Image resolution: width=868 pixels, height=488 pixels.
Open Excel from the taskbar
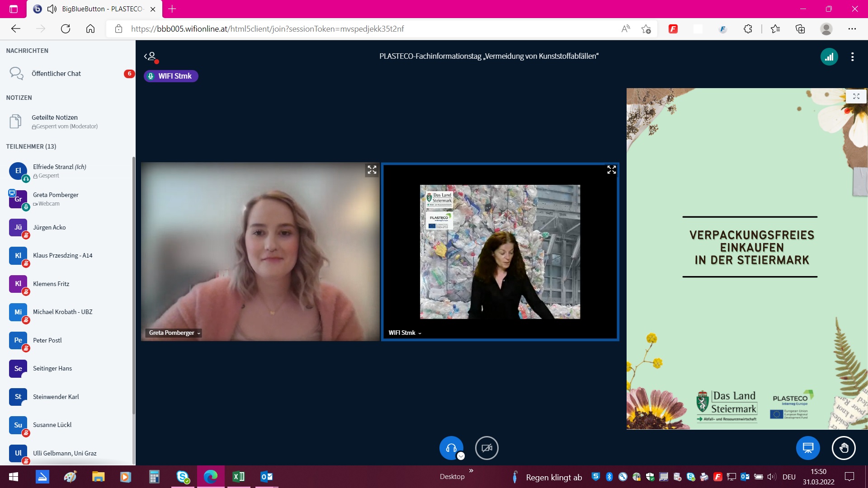(238, 477)
